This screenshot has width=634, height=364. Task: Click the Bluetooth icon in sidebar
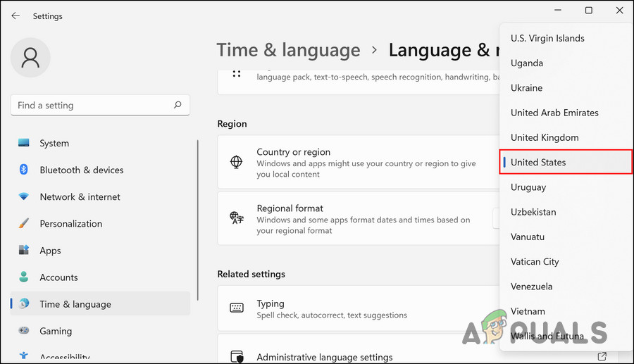(x=24, y=170)
